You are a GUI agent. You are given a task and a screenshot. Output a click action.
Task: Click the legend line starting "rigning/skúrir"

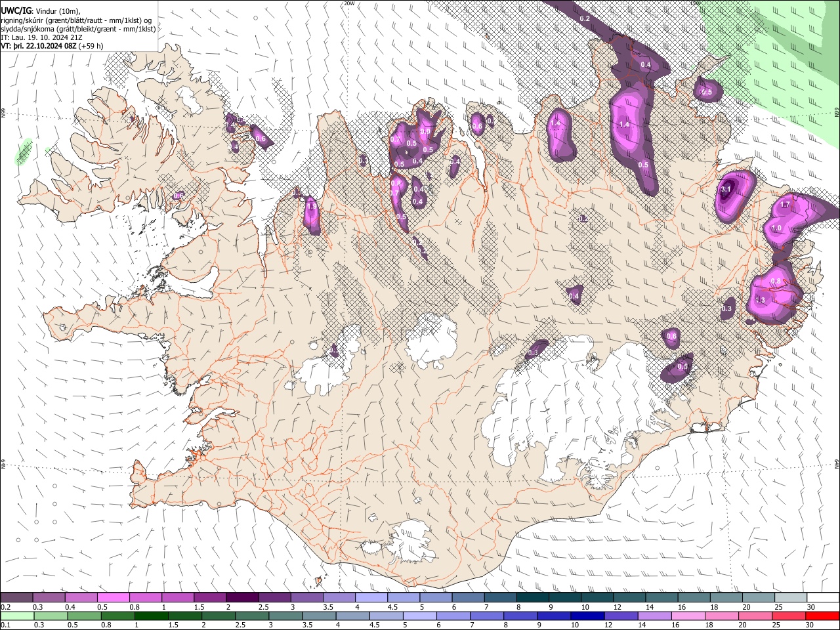point(76,20)
